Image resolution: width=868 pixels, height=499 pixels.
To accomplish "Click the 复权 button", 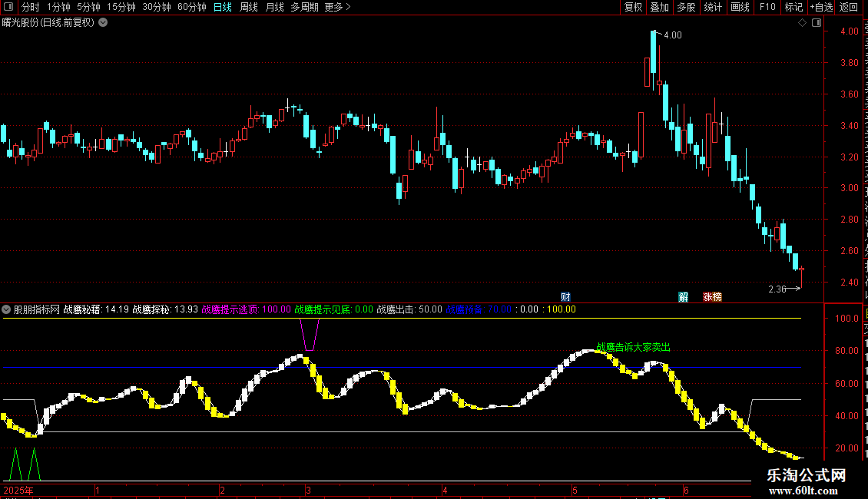I will point(633,7).
